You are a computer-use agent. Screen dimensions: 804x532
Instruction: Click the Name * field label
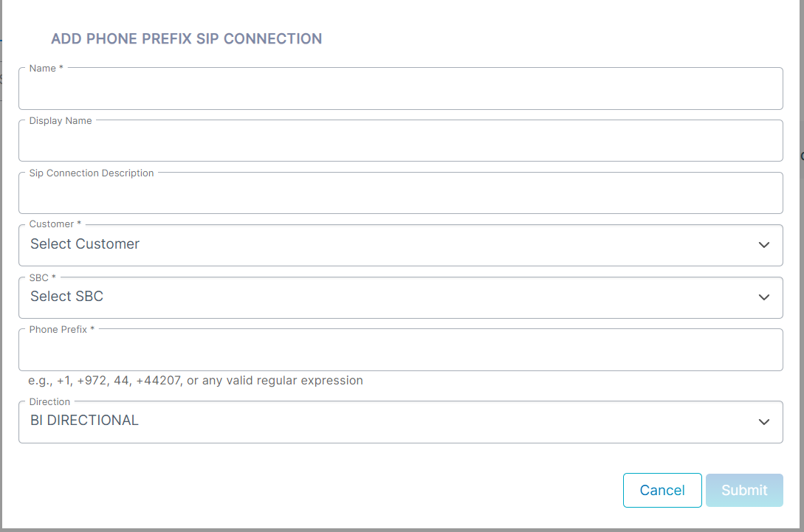coord(47,68)
